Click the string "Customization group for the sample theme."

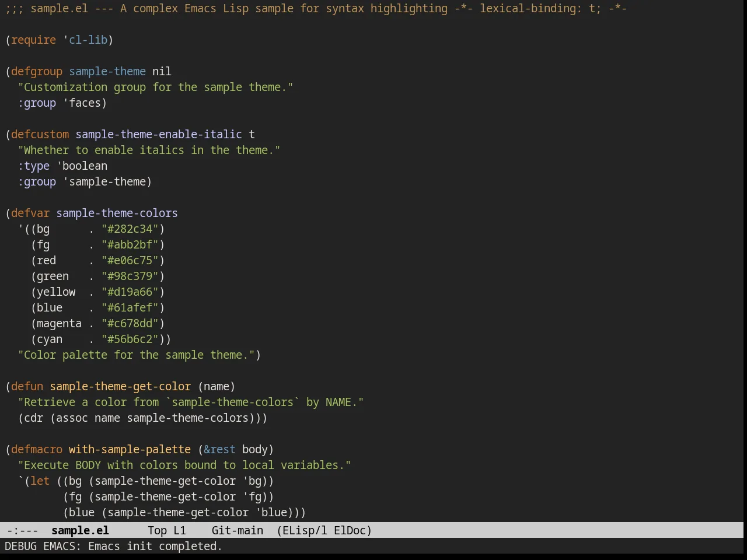tap(155, 87)
